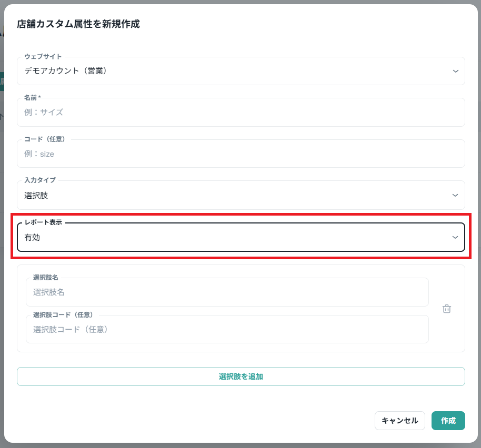The image size is (481, 448).
Task: Click the ウェブサイト field label
Action: click(43, 57)
